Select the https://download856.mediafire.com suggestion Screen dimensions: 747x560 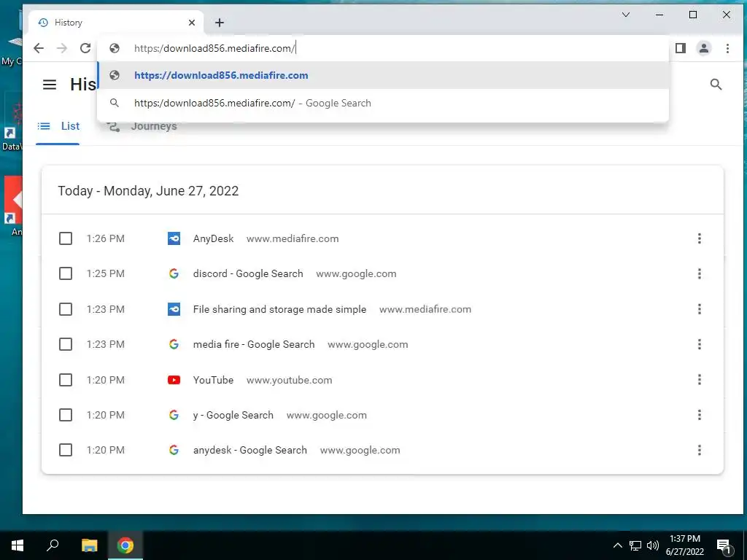pos(382,75)
